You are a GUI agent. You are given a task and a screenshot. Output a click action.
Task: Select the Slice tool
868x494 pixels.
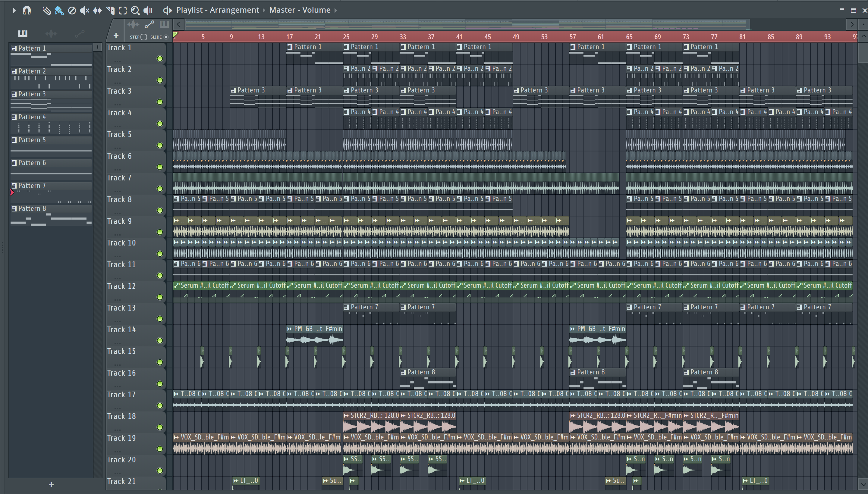(x=110, y=11)
